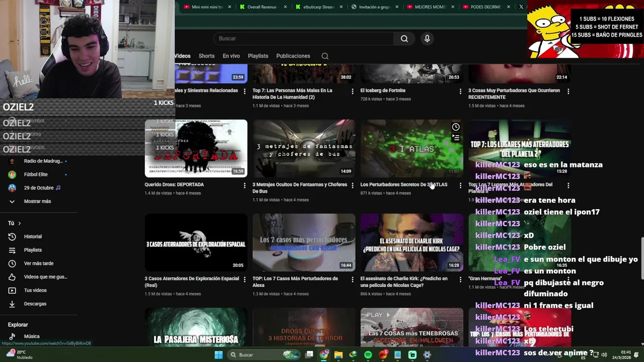Image resolution: width=644 pixels, height=362 pixels.
Task: Activate voice search microphone icon
Action: (427, 39)
